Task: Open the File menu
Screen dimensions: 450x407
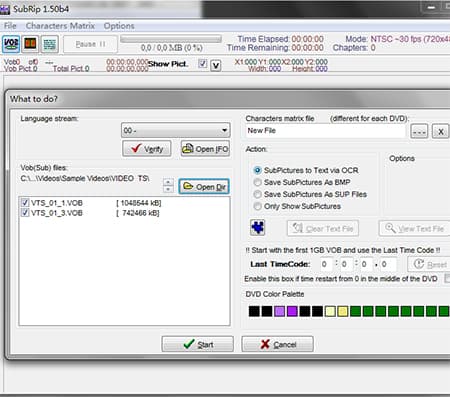Action: (x=10, y=26)
